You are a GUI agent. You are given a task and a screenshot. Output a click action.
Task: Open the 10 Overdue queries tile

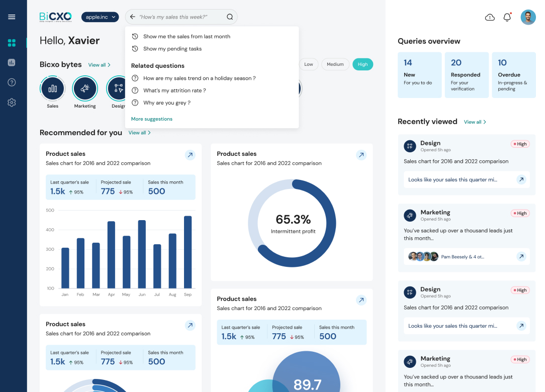click(x=514, y=75)
